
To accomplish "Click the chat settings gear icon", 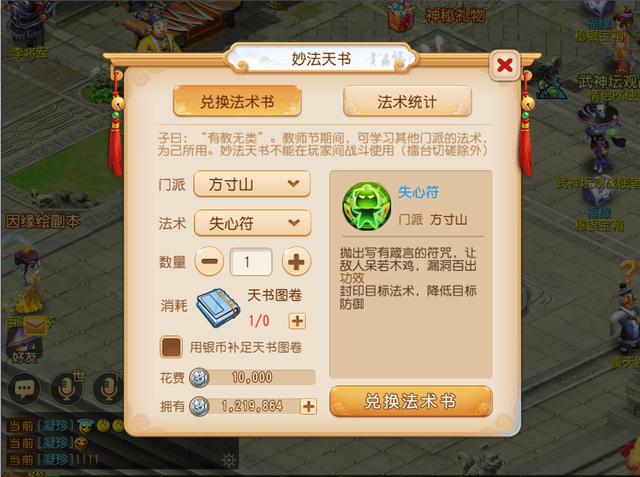I will pyautogui.click(x=229, y=460).
